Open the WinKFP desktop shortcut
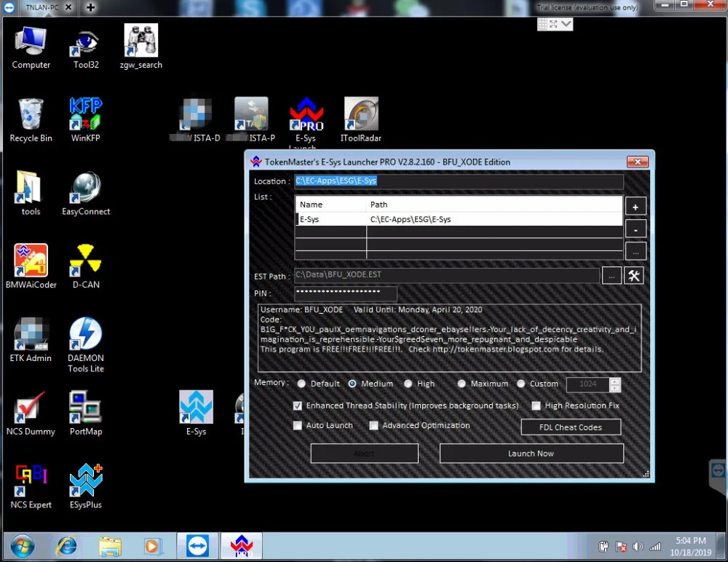The width and height of the screenshot is (728, 562). (x=85, y=115)
